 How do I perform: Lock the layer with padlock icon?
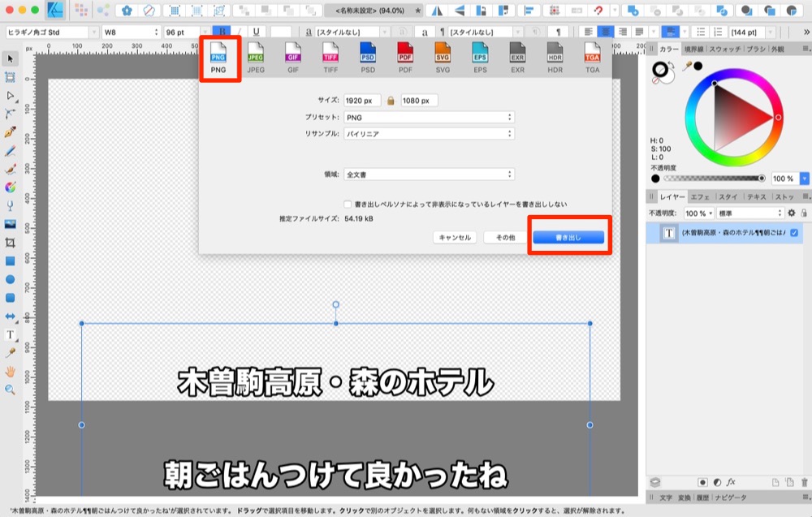[x=804, y=213]
